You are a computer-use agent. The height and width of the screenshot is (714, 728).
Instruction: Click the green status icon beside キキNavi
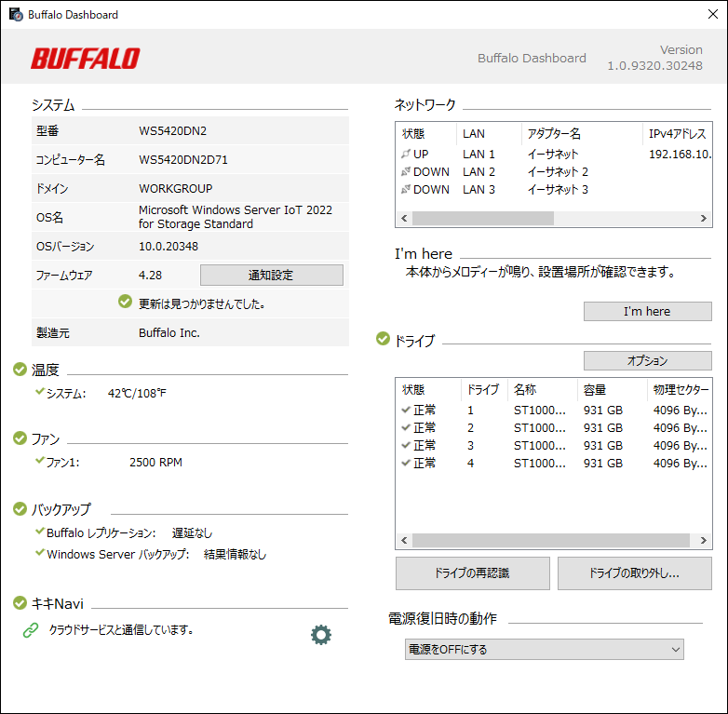[20, 603]
